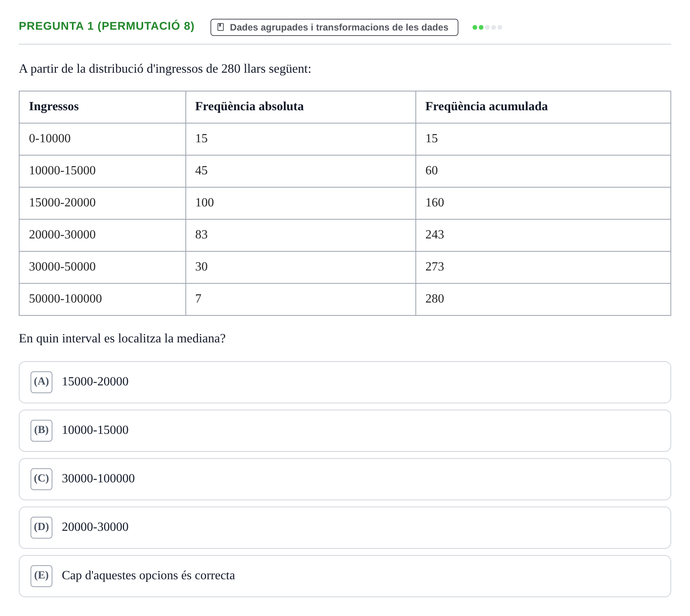Open the 'Dades agrupades i transformacions de les dades' tag
690x616 pixels.
pos(334,27)
